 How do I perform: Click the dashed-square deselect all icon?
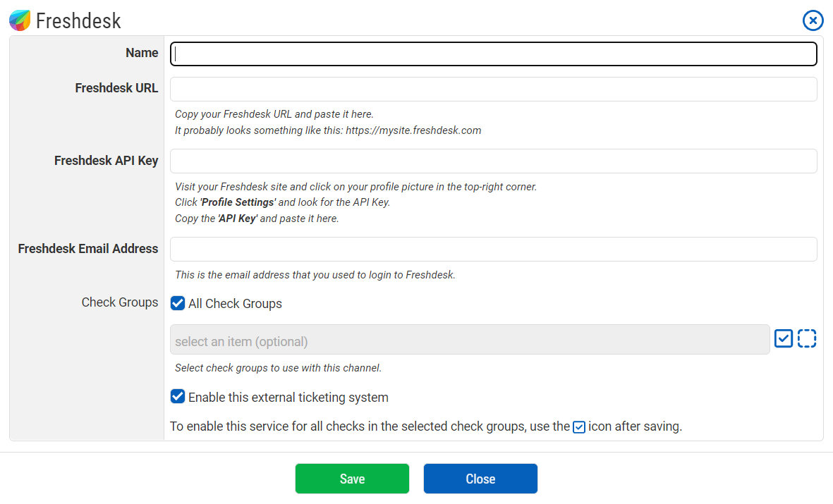[x=807, y=339]
